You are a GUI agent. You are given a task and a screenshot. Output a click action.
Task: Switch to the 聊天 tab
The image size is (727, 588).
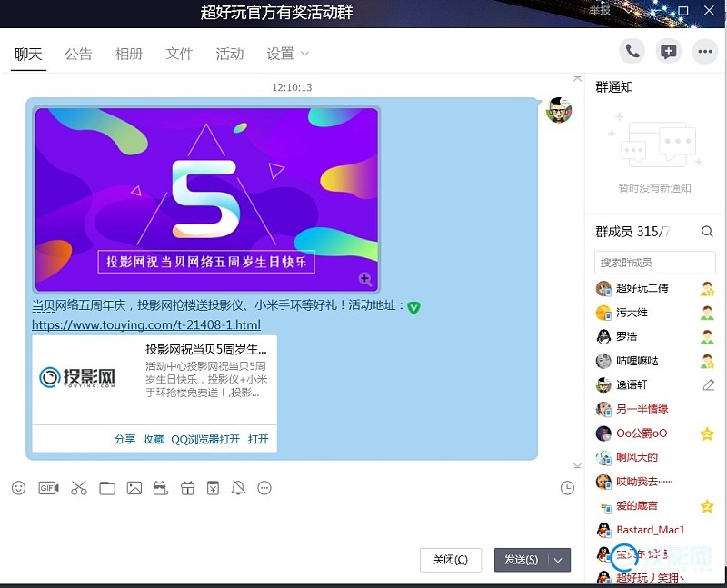point(28,54)
